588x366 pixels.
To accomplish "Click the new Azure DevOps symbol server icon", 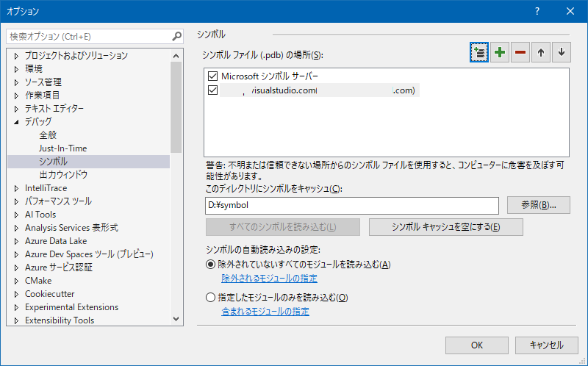I will (479, 52).
